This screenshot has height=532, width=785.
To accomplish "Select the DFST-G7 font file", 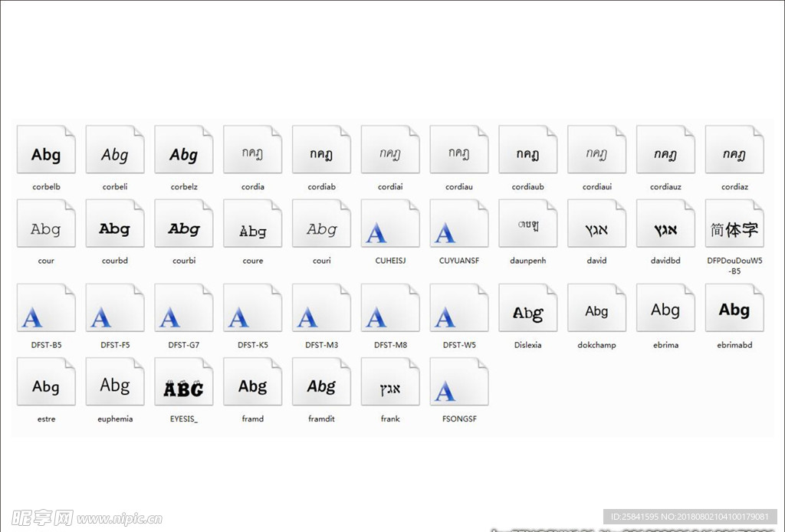I will (184, 310).
